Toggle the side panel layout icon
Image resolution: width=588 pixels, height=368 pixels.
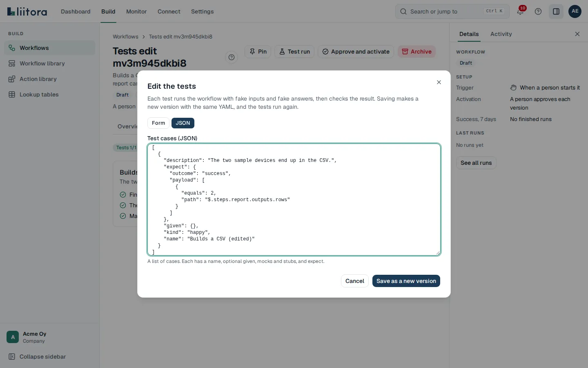coord(556,11)
